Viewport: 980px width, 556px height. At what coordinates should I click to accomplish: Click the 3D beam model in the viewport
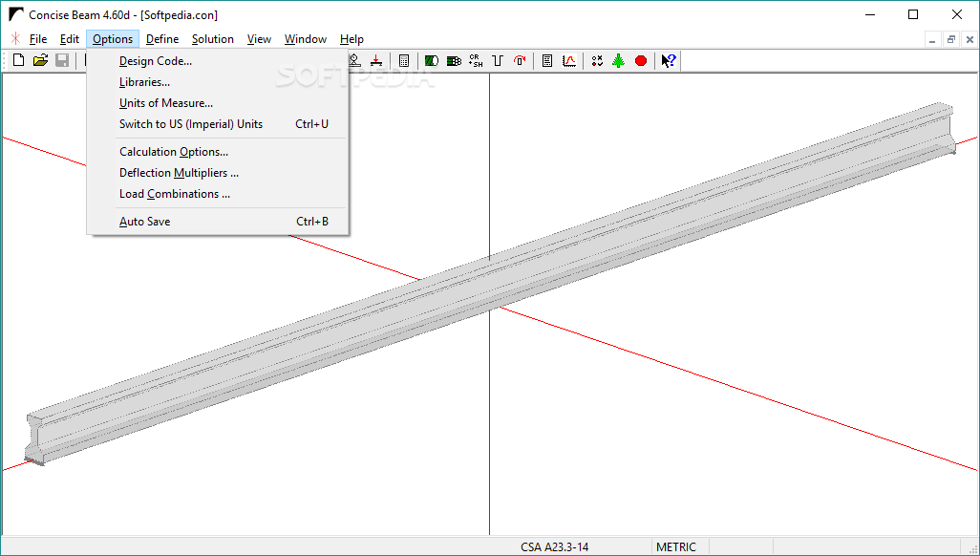(490, 285)
